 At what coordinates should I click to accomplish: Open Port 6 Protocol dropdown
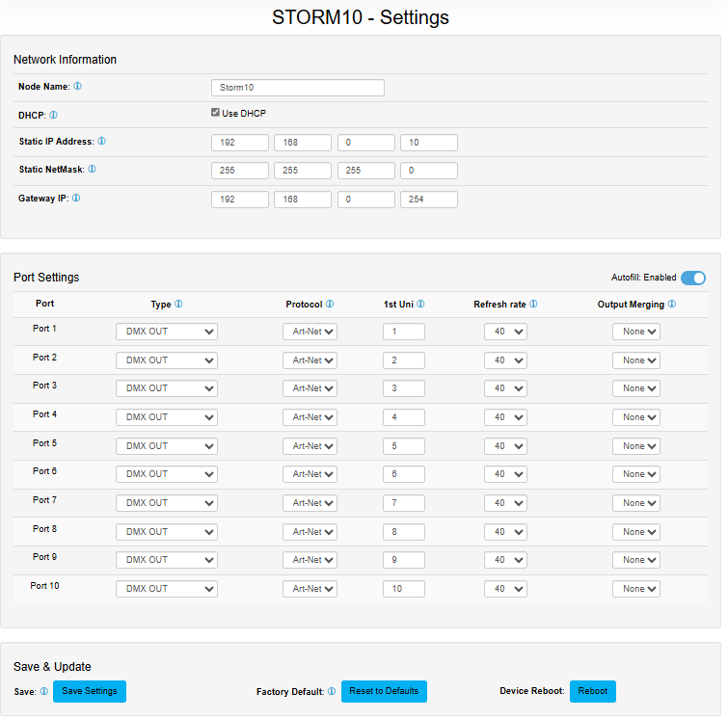[310, 474]
